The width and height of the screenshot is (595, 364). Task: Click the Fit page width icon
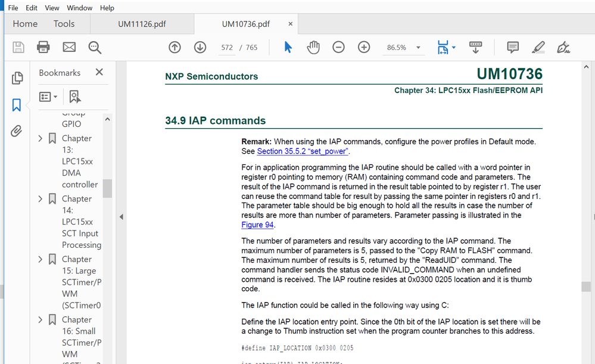point(443,48)
